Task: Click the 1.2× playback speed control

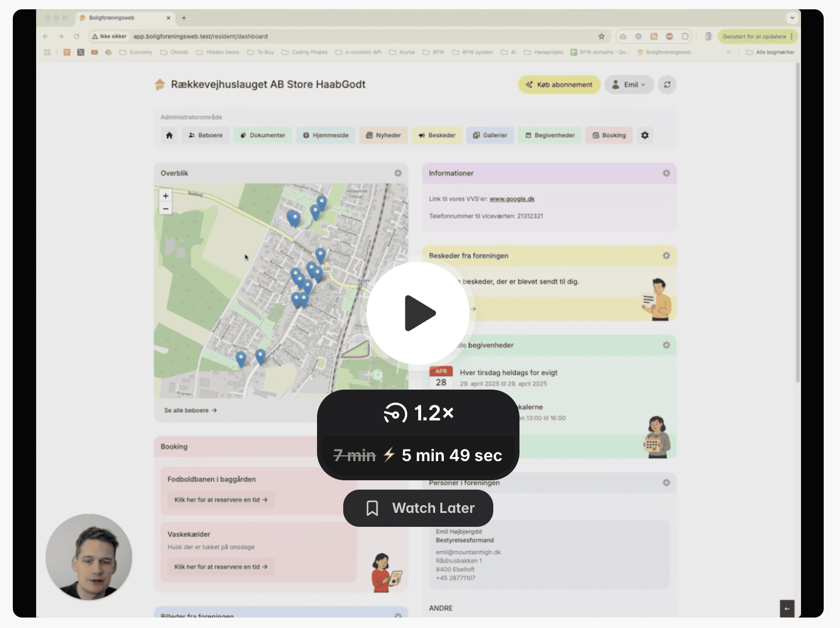Action: [x=418, y=413]
